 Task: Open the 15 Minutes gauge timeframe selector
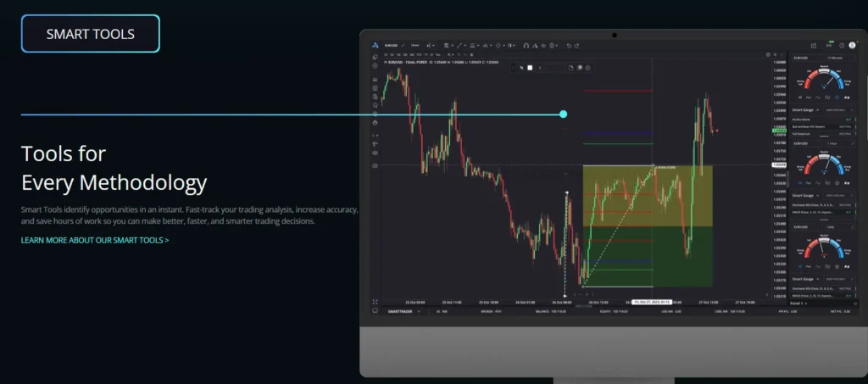840,58
